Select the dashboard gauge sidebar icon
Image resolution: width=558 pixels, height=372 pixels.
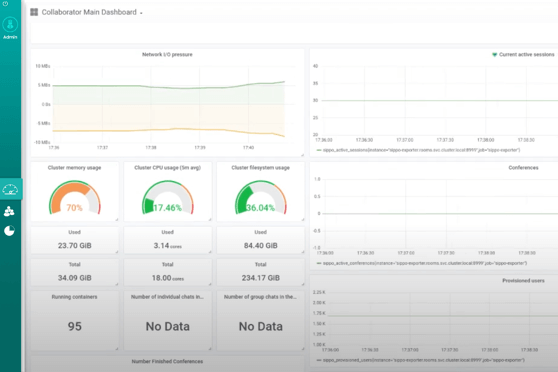(x=10, y=189)
